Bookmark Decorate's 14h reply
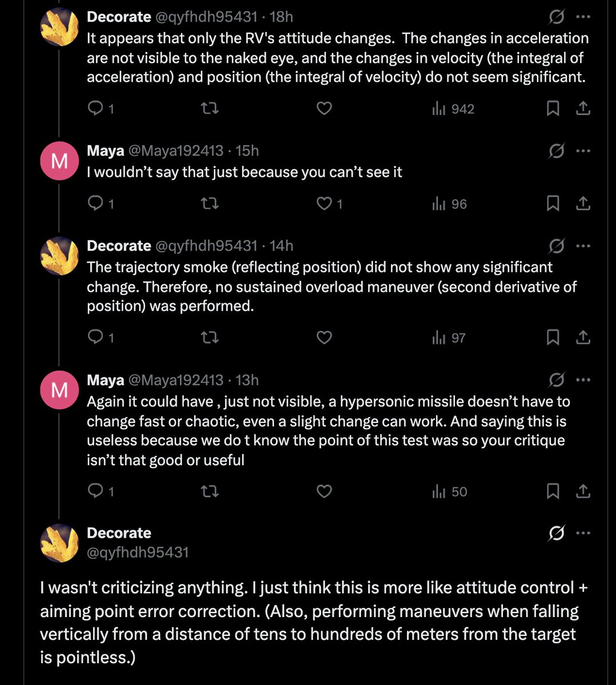The image size is (616, 685). pos(553,337)
